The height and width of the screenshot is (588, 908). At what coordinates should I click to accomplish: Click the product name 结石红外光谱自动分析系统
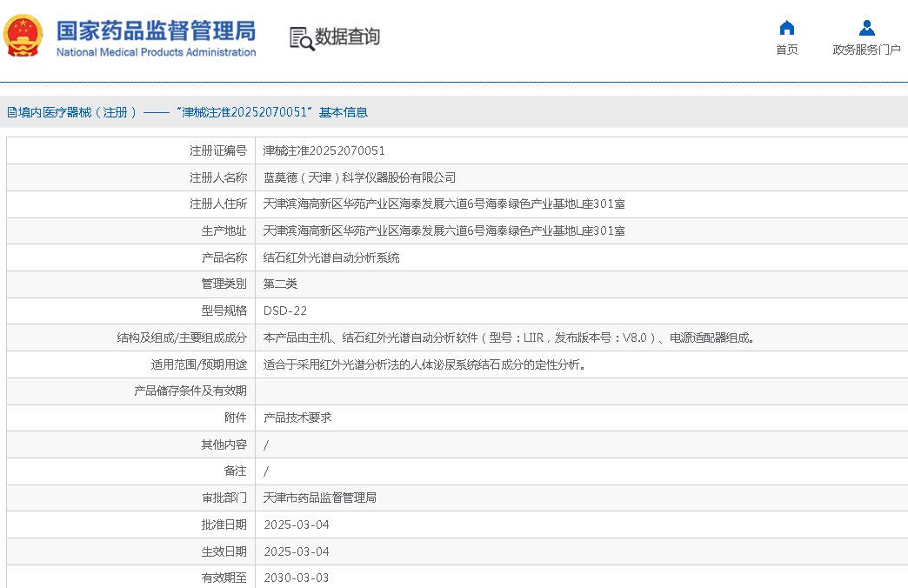coord(331,257)
